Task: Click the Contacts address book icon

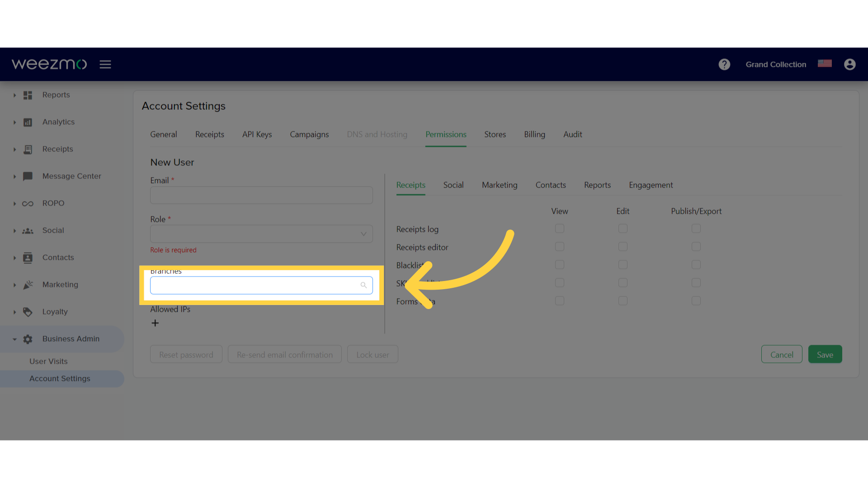Action: click(28, 258)
